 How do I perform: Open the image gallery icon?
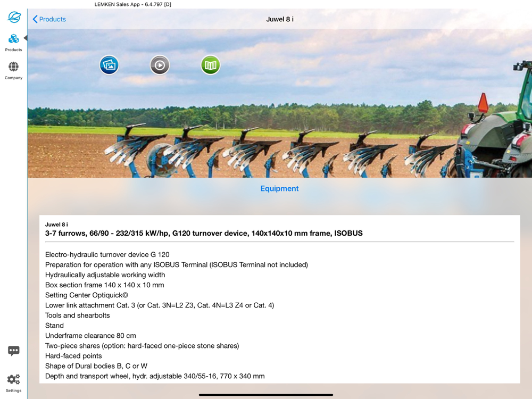coord(109,65)
